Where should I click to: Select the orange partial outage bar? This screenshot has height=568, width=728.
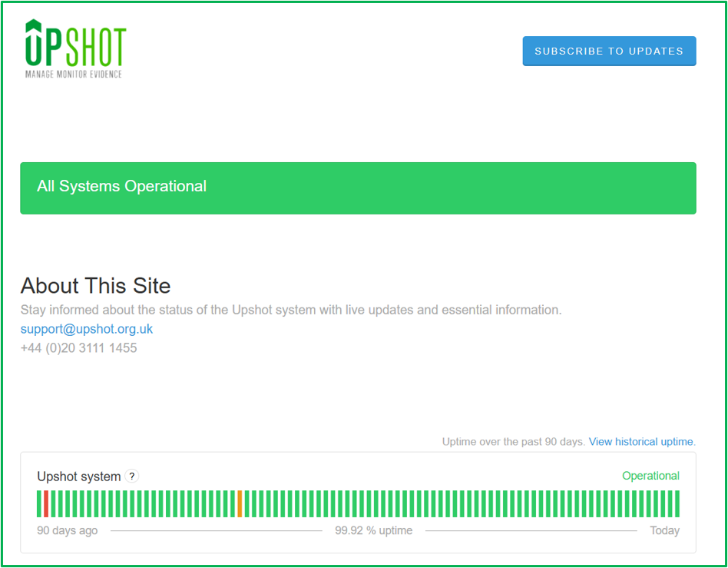coord(240,503)
